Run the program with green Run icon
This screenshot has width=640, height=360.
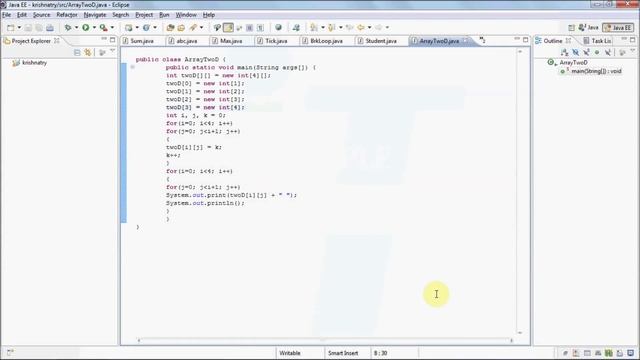click(x=86, y=28)
